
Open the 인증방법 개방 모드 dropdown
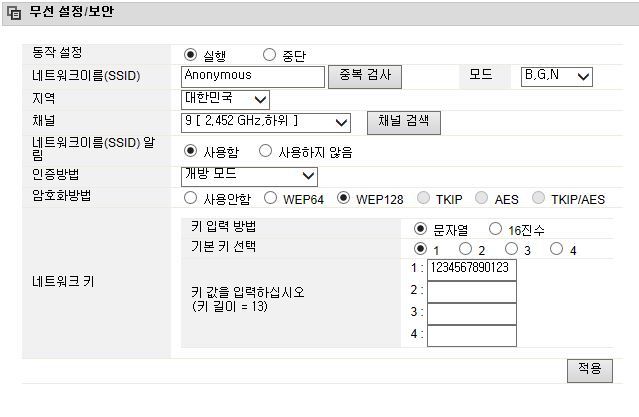250,176
